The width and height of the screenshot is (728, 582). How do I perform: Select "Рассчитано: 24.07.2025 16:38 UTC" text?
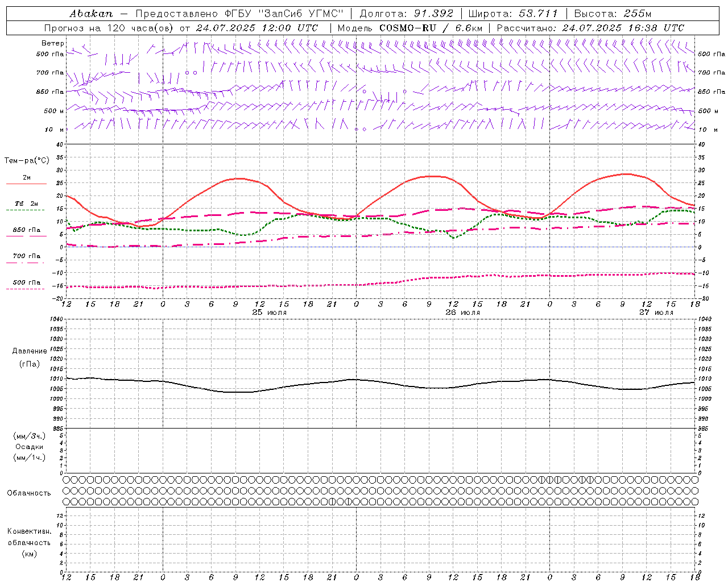coord(590,28)
